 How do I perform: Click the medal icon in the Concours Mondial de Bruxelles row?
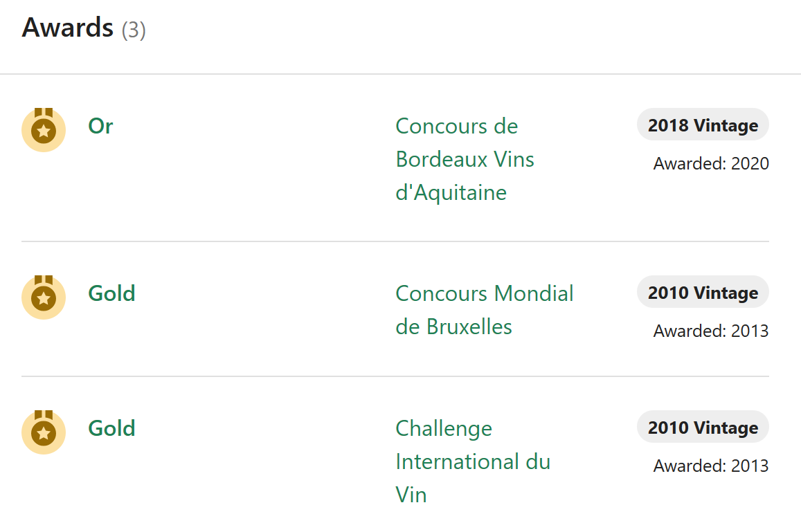tap(44, 297)
